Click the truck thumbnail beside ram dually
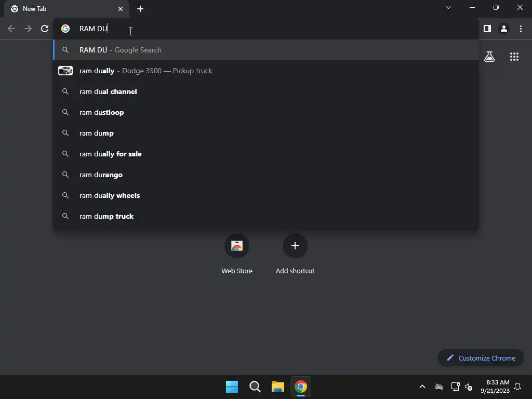 (x=65, y=71)
